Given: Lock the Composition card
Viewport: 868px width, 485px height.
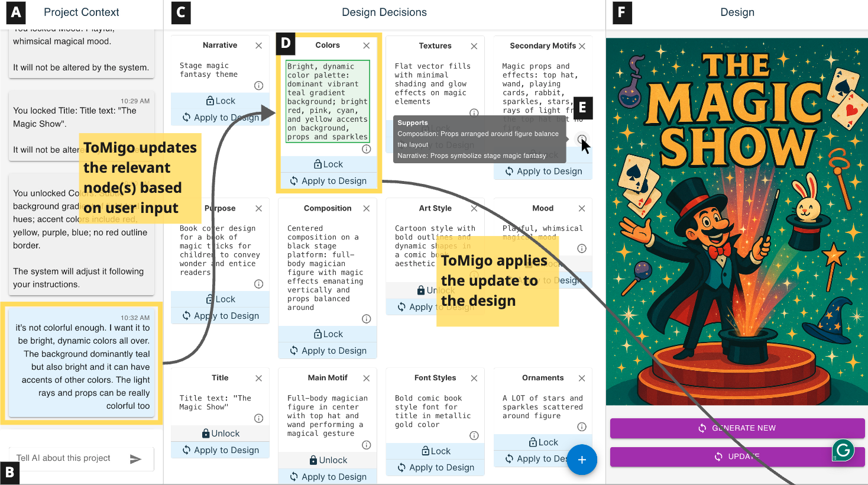Looking at the screenshot, I should tap(329, 334).
